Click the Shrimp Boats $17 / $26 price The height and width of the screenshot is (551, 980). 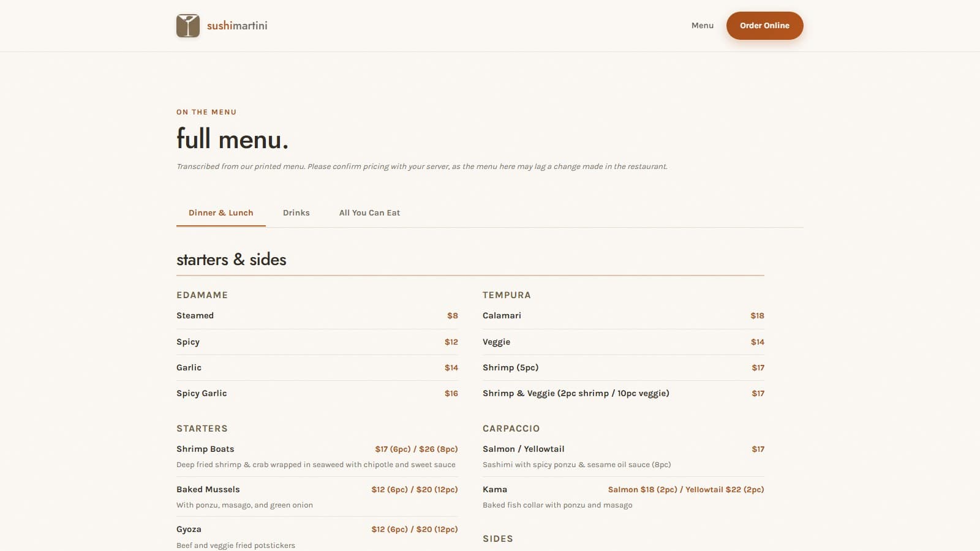[x=417, y=449]
